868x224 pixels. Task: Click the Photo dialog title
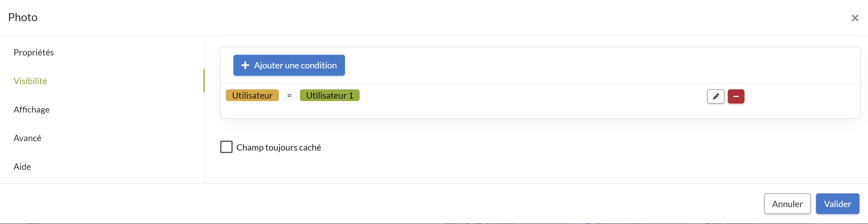23,17
